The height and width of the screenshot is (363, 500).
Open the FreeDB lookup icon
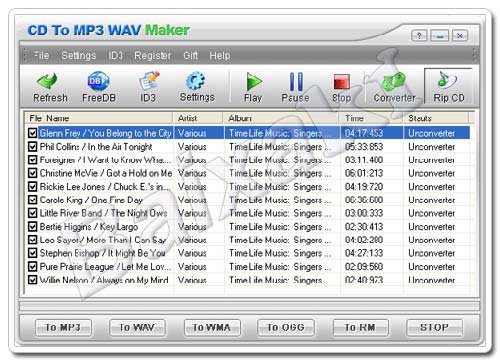tap(99, 87)
